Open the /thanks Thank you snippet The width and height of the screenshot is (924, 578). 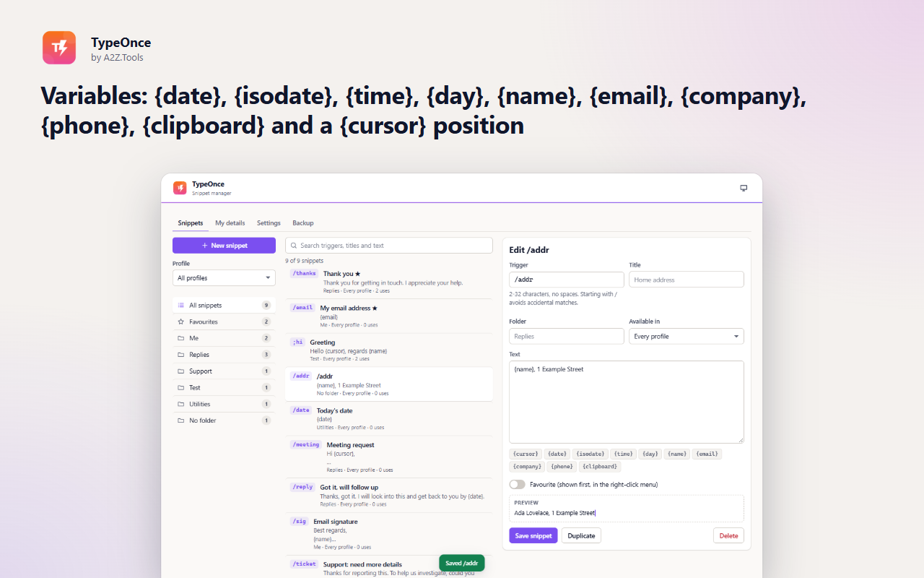pos(389,282)
